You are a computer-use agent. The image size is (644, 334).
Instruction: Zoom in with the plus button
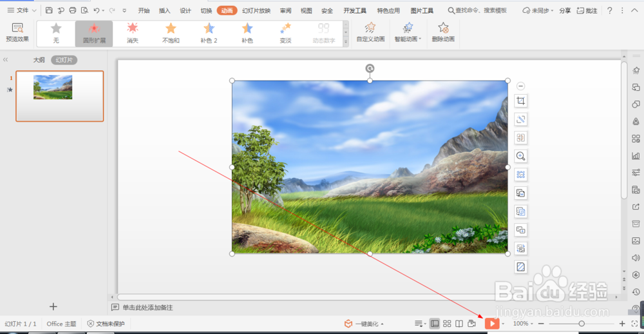(x=622, y=324)
